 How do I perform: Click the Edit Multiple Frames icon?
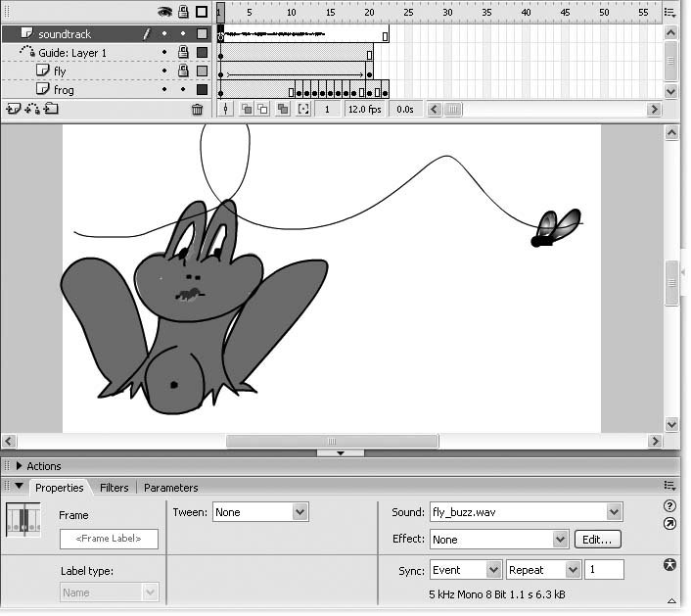point(283,110)
